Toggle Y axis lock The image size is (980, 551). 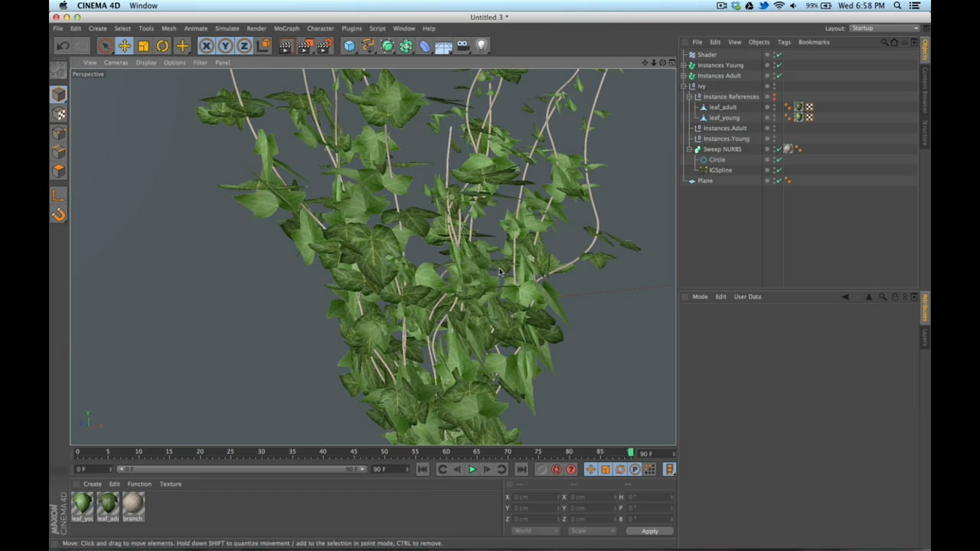point(225,46)
